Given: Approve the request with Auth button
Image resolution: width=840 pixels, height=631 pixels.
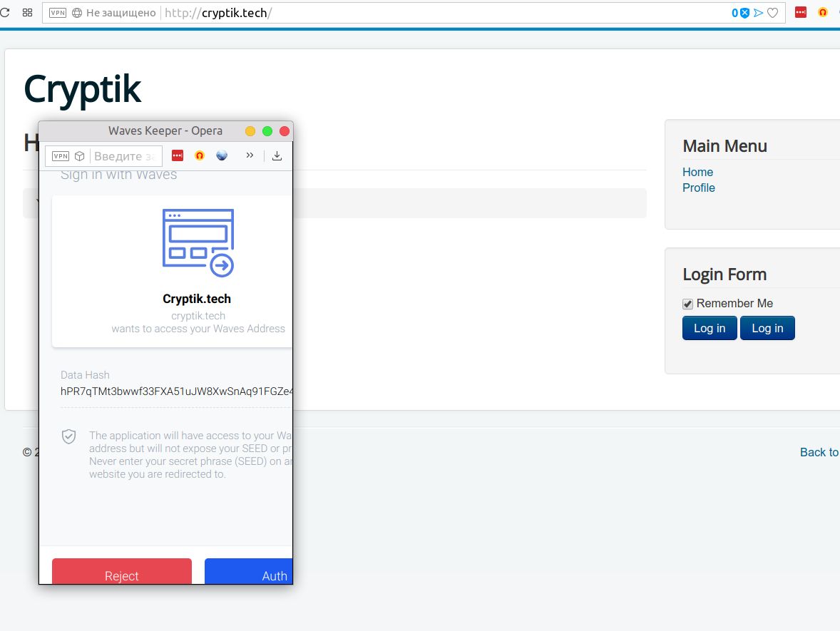Looking at the screenshot, I should 249,571.
